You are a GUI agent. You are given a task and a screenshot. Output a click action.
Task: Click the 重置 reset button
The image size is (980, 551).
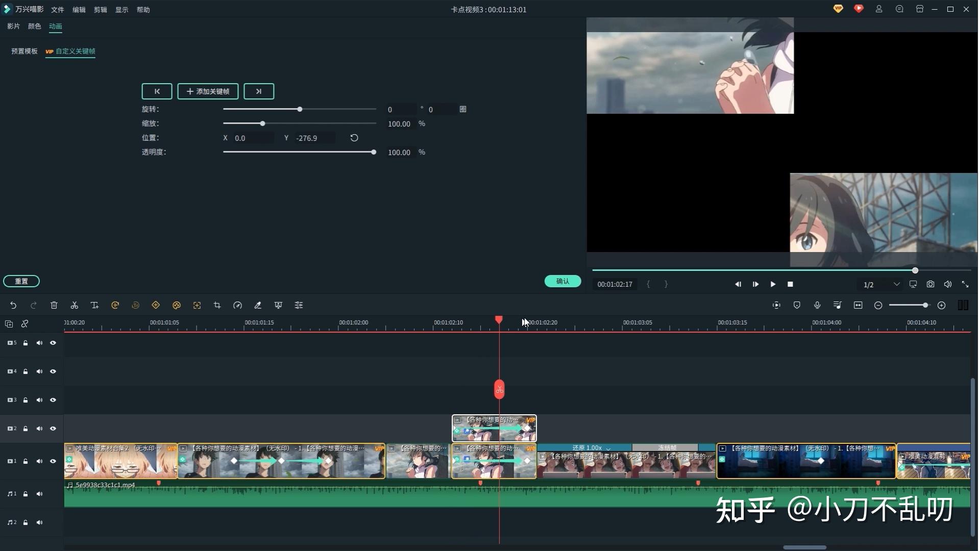point(21,281)
